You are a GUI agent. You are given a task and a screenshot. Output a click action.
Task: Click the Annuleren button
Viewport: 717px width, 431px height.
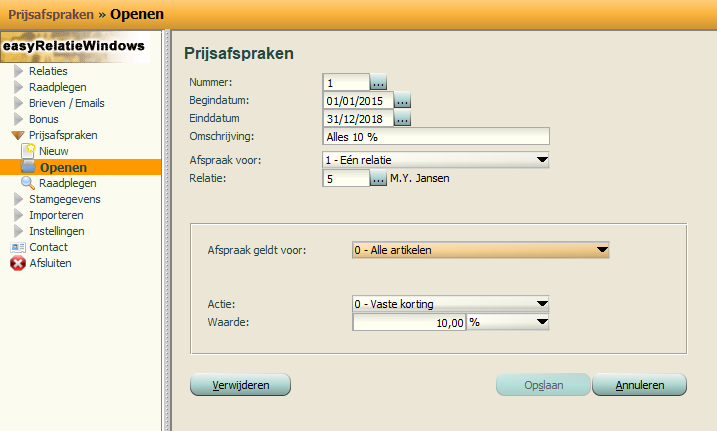tap(639, 385)
